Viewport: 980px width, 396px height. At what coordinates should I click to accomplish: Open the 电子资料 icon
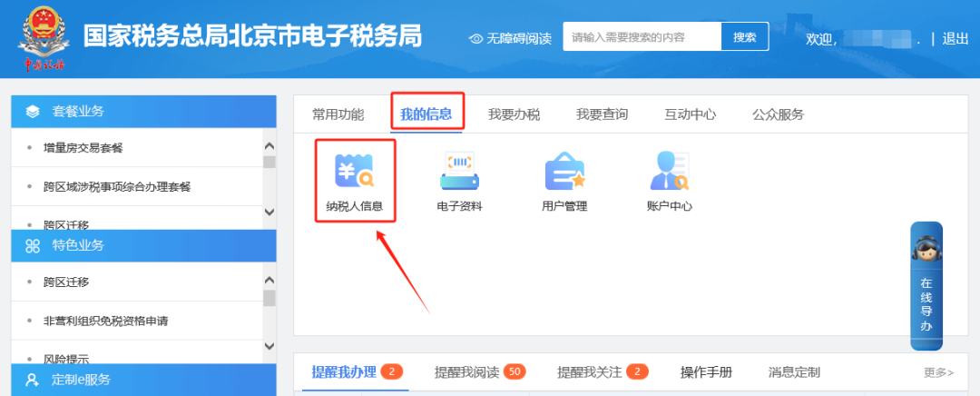[459, 180]
